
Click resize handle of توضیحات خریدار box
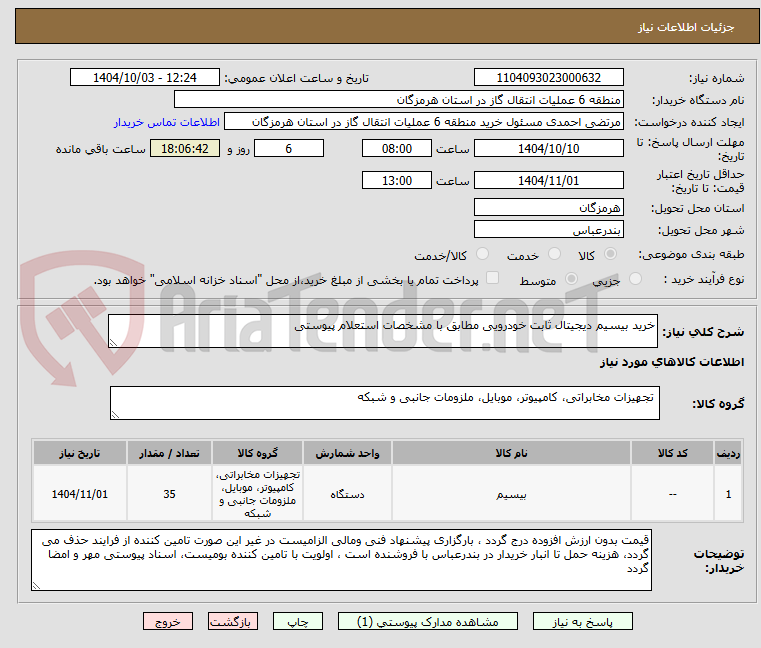click(x=36, y=586)
